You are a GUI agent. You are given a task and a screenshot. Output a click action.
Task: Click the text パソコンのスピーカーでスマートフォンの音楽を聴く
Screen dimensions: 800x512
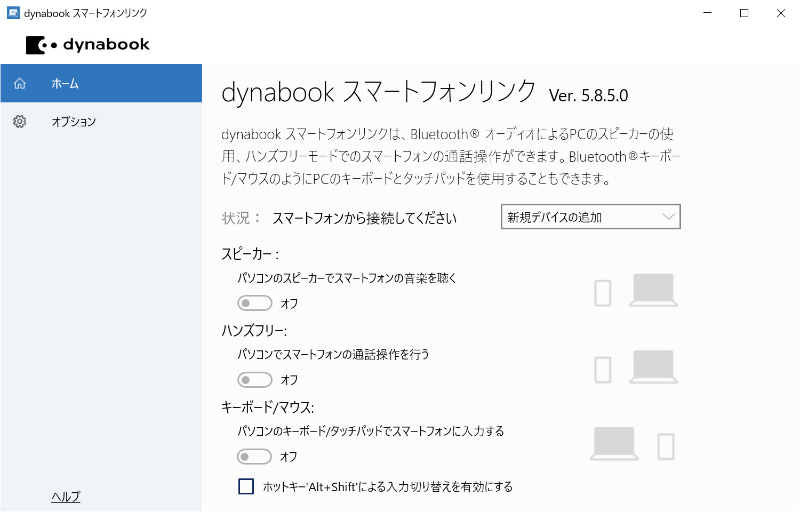click(x=347, y=278)
